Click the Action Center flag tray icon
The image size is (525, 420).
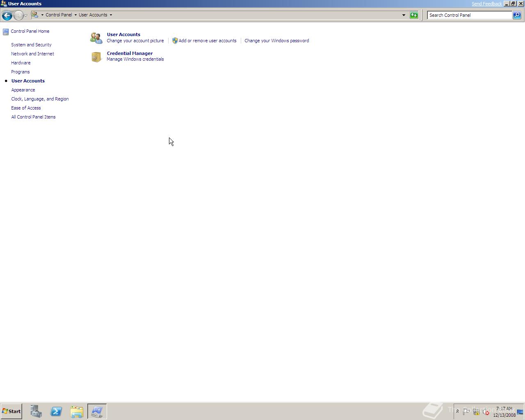click(466, 412)
